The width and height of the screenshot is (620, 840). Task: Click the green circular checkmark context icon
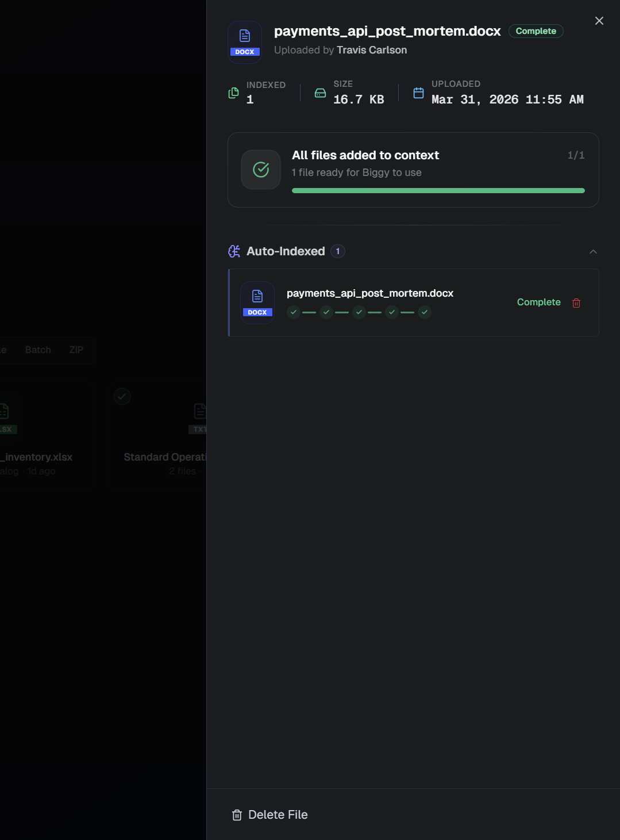coord(261,170)
